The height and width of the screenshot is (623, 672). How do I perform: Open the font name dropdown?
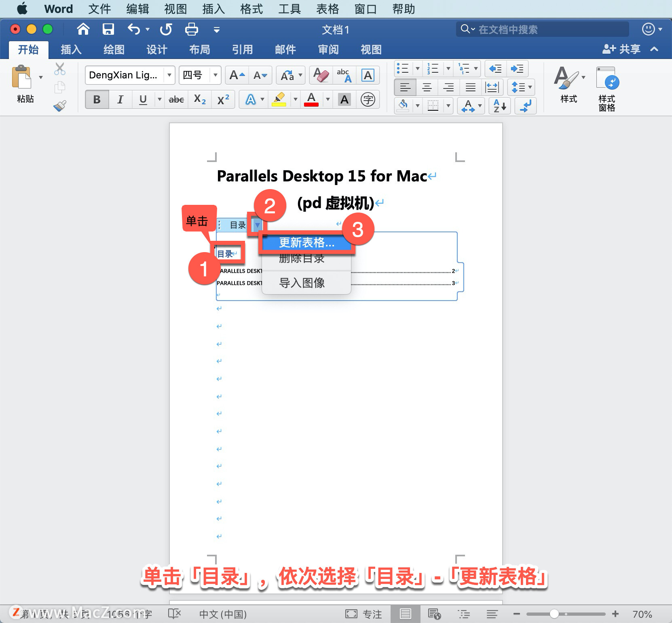click(x=169, y=75)
